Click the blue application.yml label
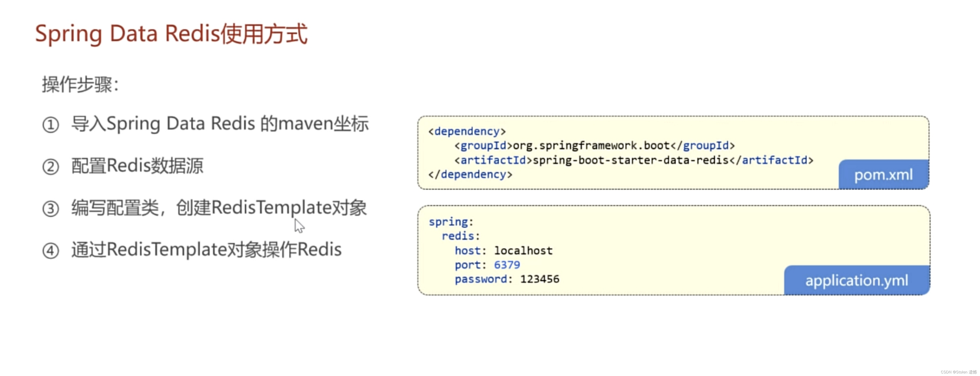The height and width of the screenshot is (376, 980). point(856,280)
